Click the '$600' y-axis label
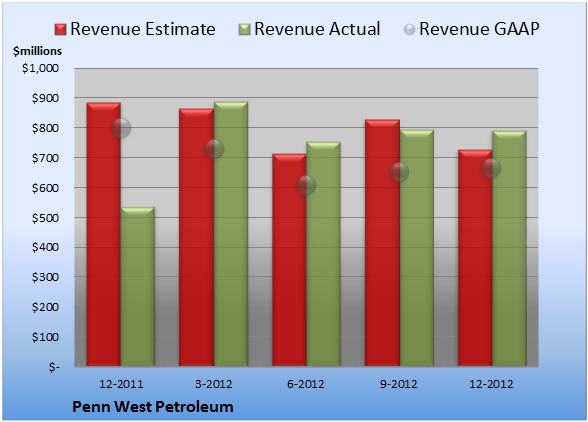Image resolution: width=588 pixels, height=422 pixels. (x=45, y=188)
